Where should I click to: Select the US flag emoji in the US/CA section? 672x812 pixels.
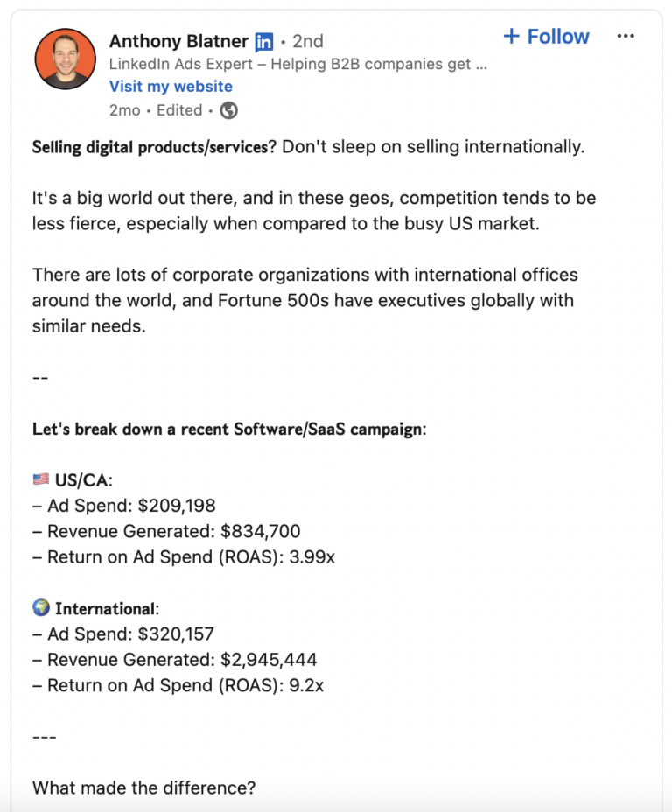(40, 479)
